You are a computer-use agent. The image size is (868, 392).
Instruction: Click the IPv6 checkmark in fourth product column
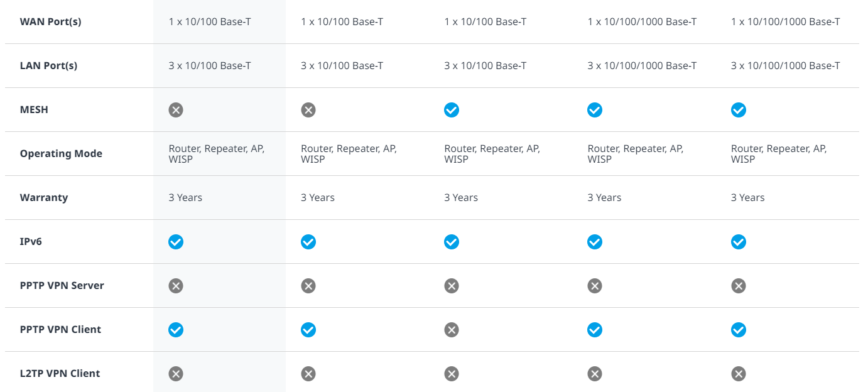coord(595,242)
